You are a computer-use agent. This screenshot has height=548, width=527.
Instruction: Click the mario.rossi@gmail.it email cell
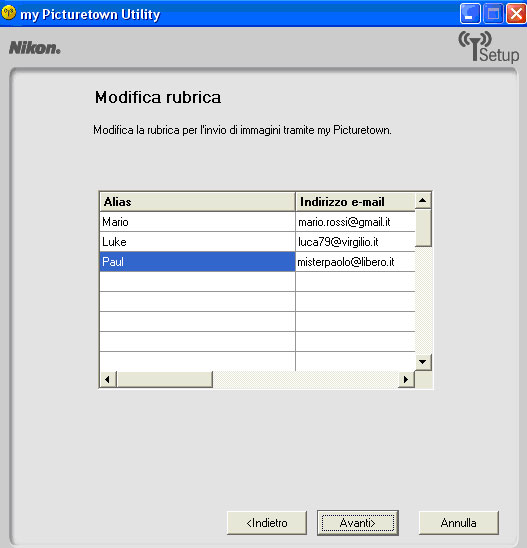[x=355, y=222]
